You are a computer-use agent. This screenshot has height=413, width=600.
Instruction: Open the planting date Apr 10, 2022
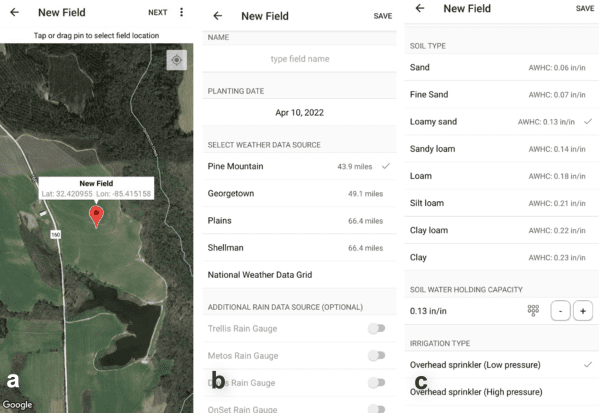tap(298, 113)
